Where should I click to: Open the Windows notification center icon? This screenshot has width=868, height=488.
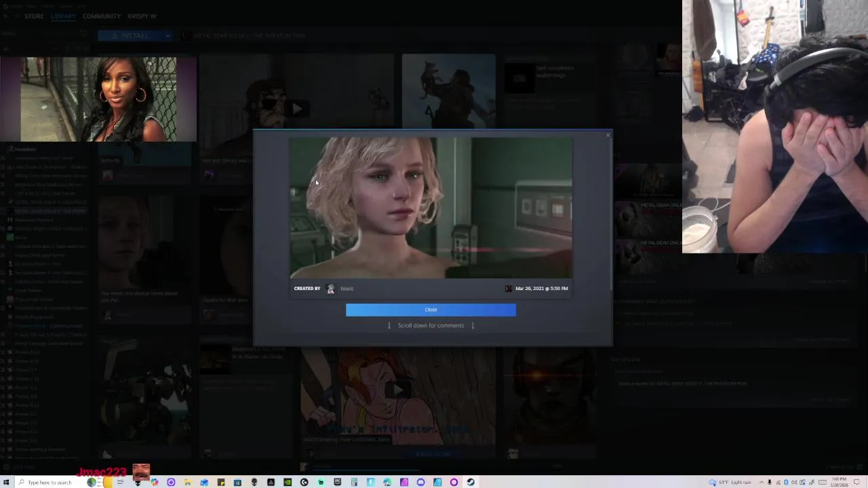click(x=856, y=482)
